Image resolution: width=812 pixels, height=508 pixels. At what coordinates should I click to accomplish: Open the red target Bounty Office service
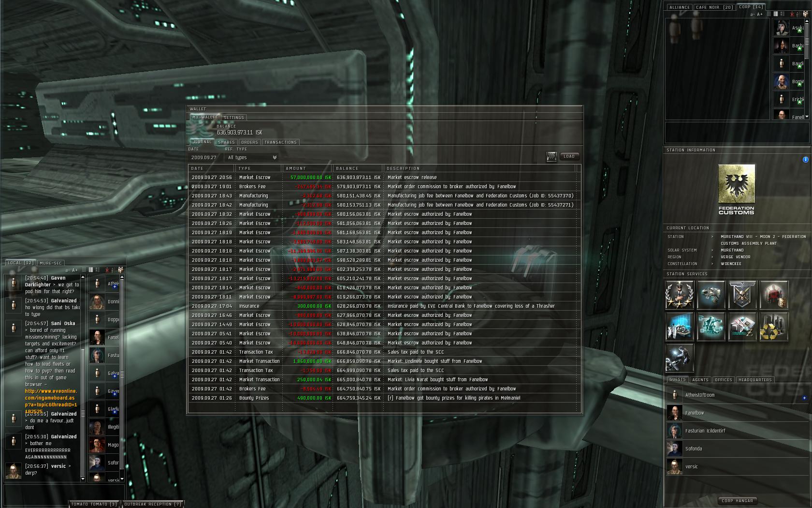point(774,295)
